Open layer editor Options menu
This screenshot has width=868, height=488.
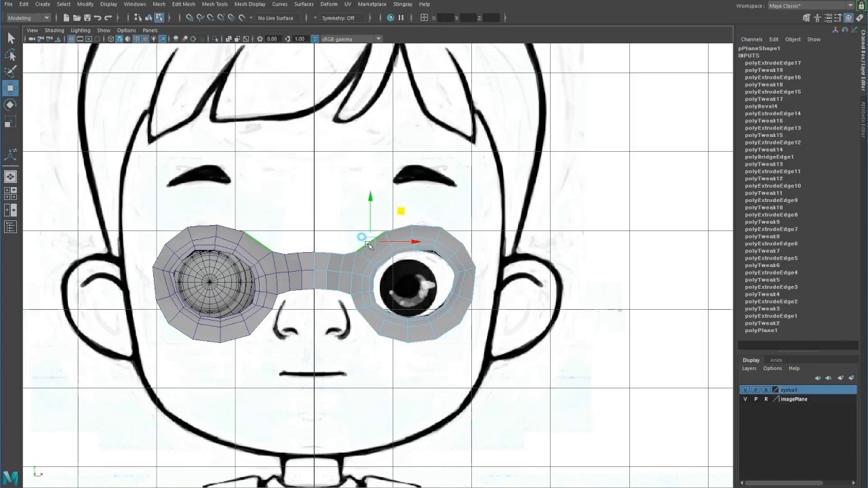pos(772,368)
